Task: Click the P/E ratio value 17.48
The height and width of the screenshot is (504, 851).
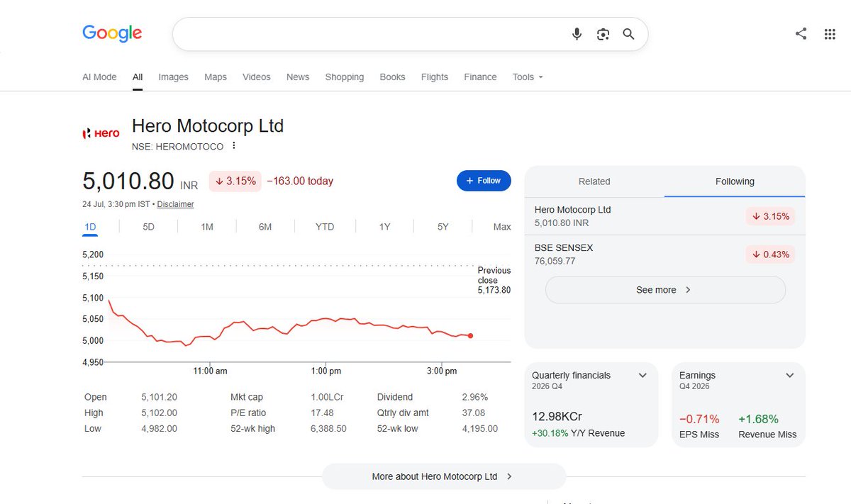Action: [322, 413]
